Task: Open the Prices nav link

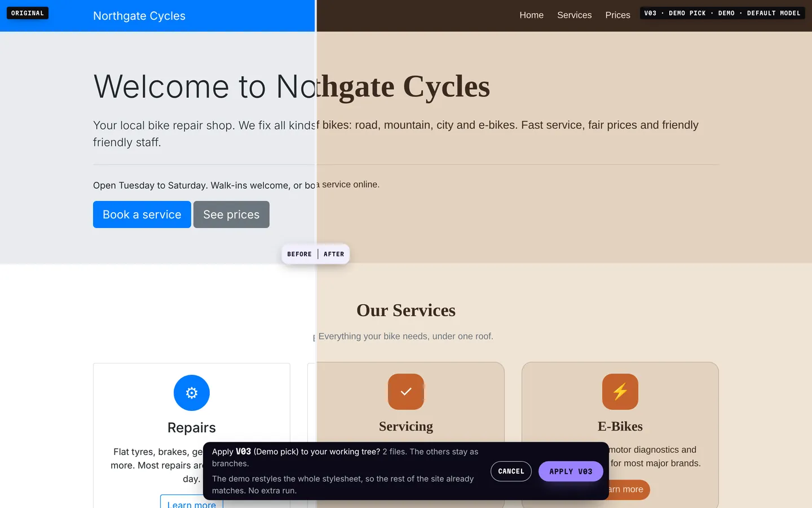Action: pyautogui.click(x=618, y=15)
